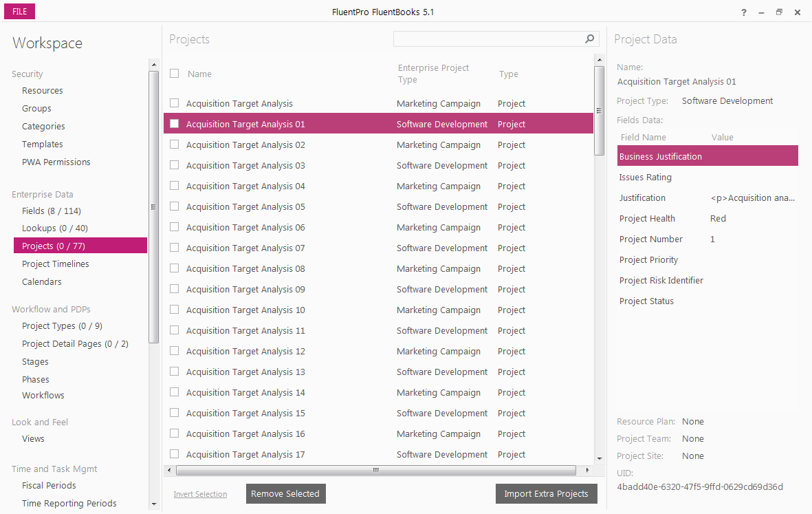This screenshot has width=812, height=514.
Task: Open Lookups (0 / 40) section
Action: (55, 228)
